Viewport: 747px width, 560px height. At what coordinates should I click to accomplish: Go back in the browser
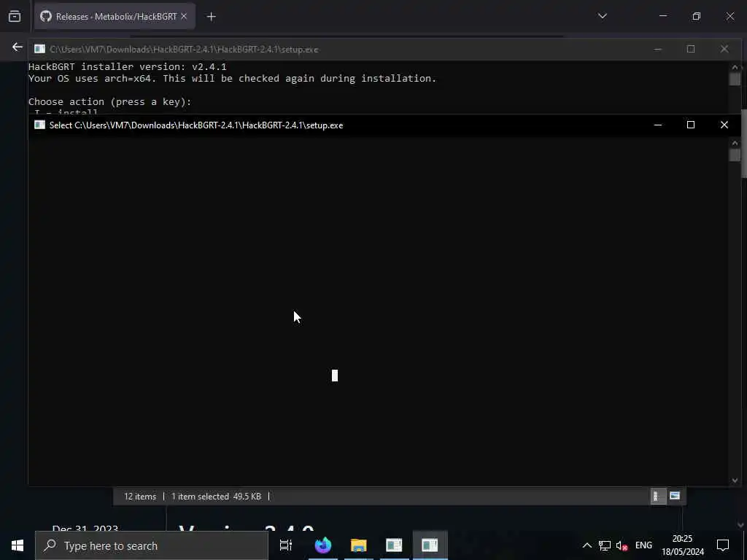tap(18, 47)
